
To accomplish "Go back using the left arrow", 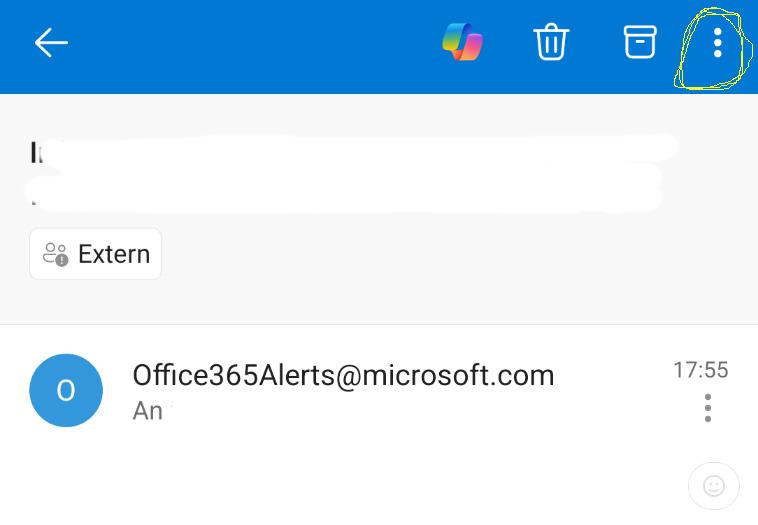I will pos(51,42).
